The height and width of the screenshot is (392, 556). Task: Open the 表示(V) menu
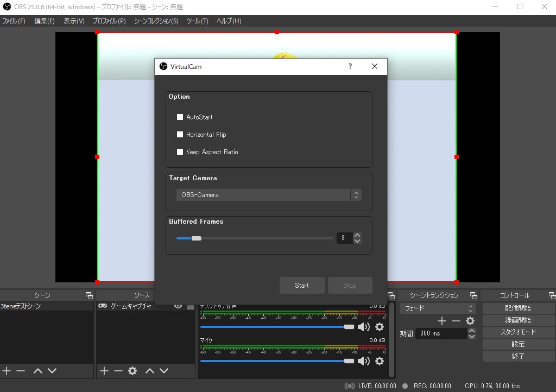(x=74, y=21)
